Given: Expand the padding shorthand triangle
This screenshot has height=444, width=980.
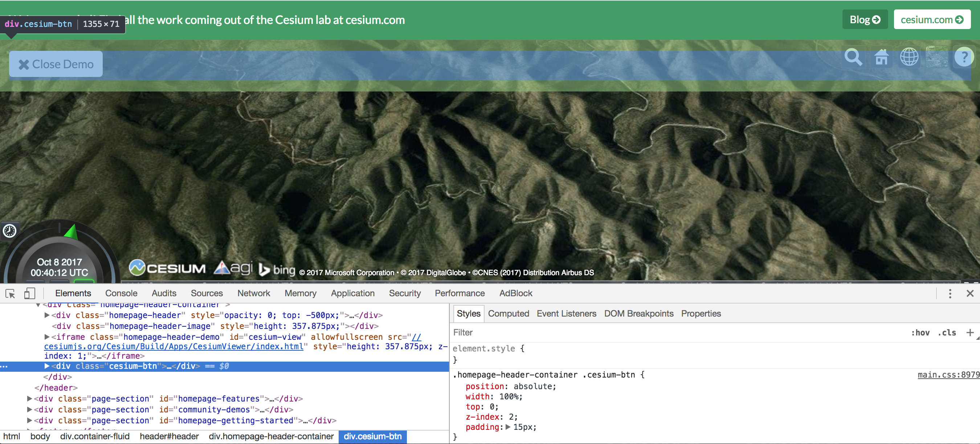Looking at the screenshot, I should pos(508,427).
